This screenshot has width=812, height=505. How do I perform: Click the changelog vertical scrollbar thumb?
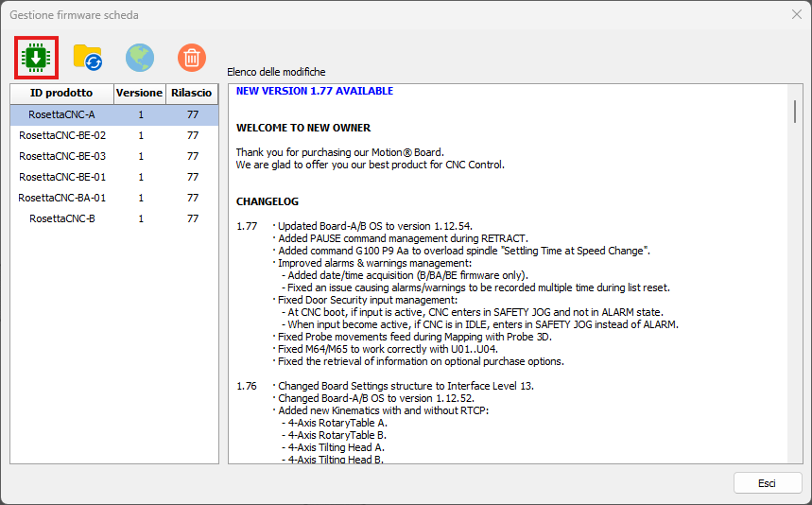coord(794,110)
